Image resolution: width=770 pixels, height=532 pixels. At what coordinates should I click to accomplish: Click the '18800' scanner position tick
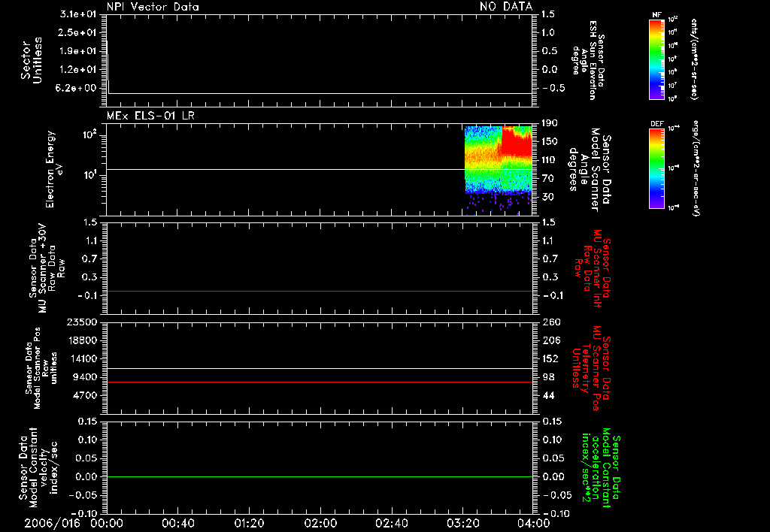[x=81, y=340]
